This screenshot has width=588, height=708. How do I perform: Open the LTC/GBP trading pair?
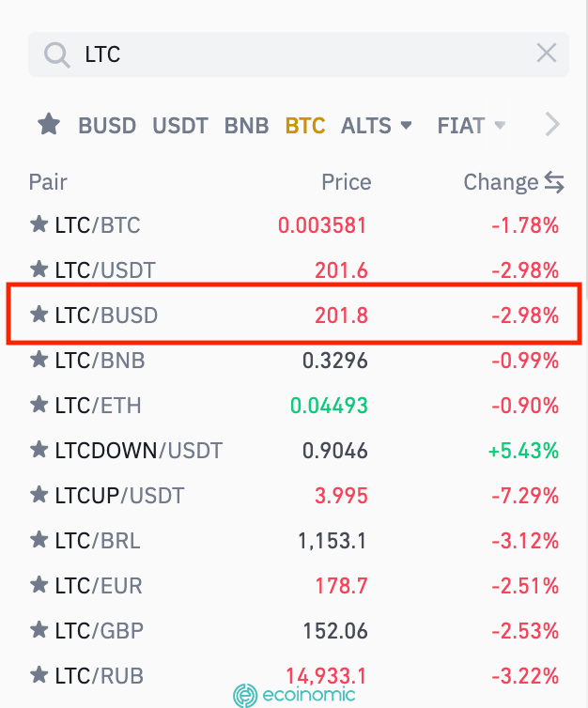point(99,631)
